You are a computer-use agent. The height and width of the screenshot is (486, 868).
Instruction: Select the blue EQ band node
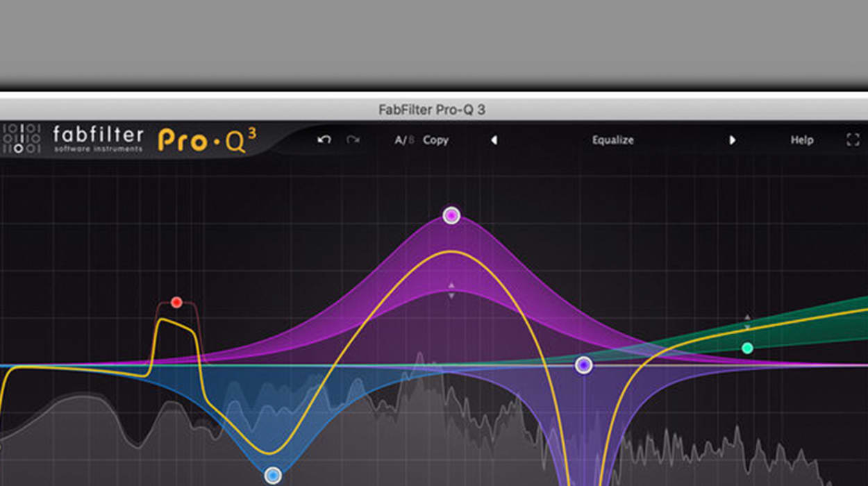273,475
